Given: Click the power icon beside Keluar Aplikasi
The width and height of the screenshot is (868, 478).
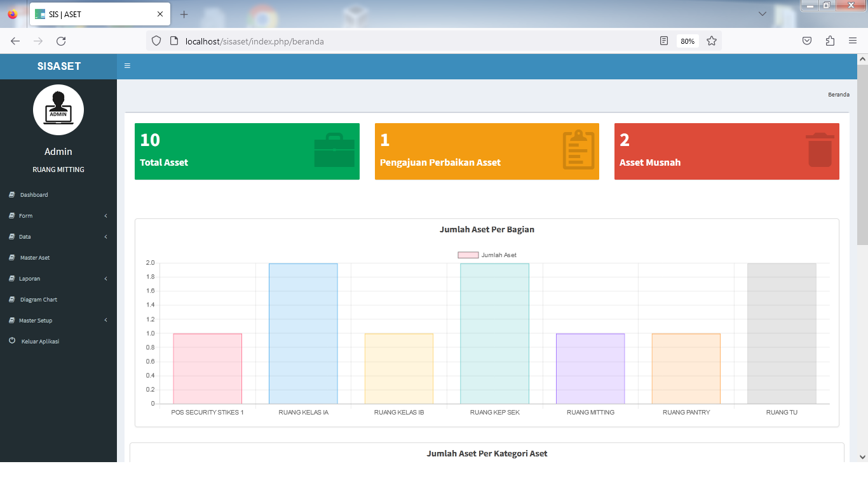Looking at the screenshot, I should 12,341.
